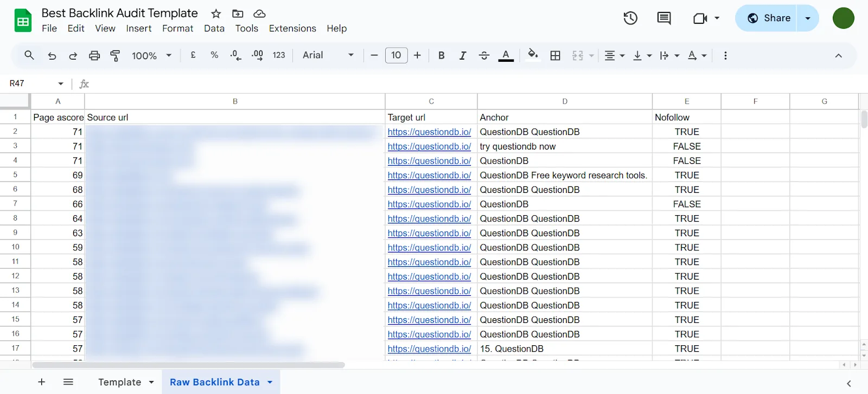Screen dimensions: 868x394
Task: Open the Insert menu
Action: [x=139, y=28]
